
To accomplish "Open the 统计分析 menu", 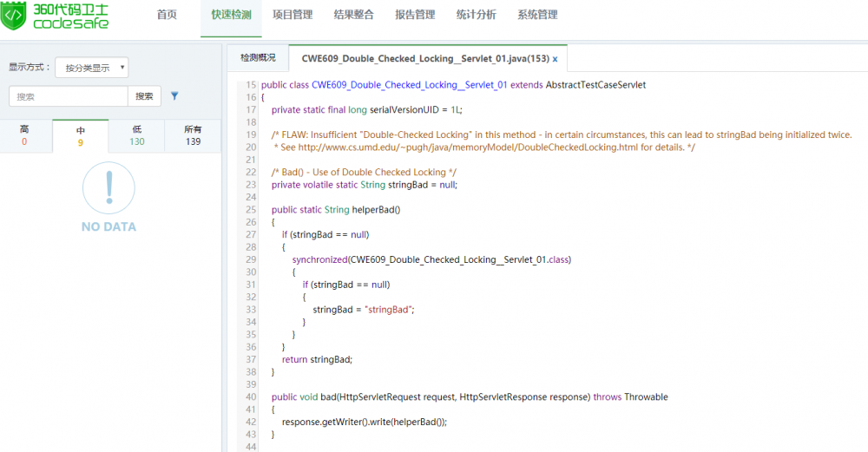I will (x=476, y=15).
